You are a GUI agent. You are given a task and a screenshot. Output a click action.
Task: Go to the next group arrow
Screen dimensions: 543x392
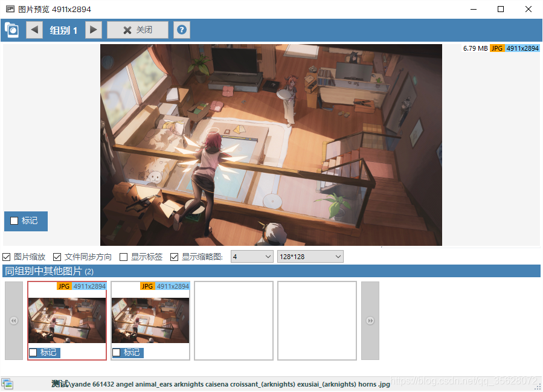[94, 30]
